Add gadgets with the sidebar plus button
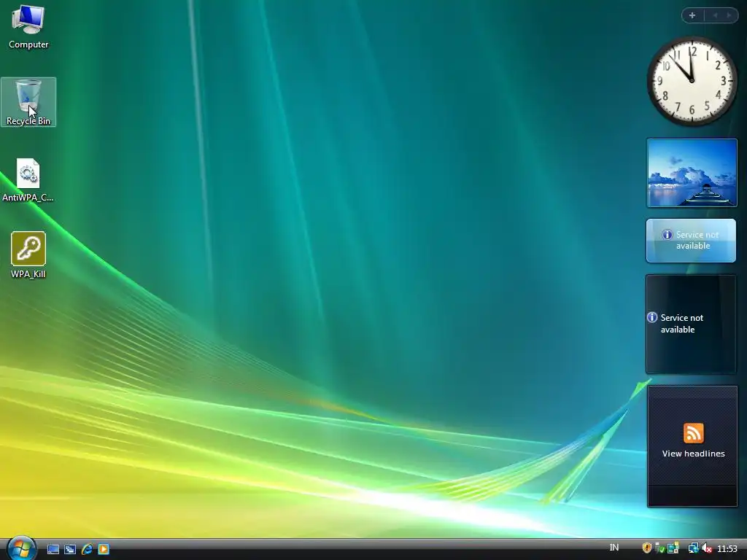This screenshot has height=560, width=747. click(x=692, y=15)
